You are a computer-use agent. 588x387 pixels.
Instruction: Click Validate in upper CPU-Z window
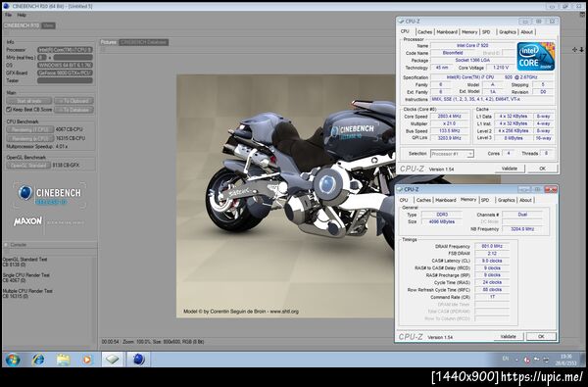[x=510, y=169]
